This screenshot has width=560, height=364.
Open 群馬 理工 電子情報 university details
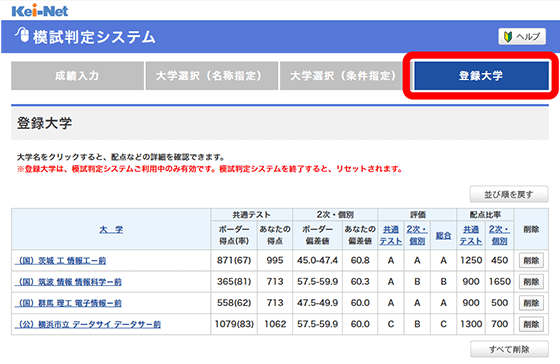pos(69,303)
